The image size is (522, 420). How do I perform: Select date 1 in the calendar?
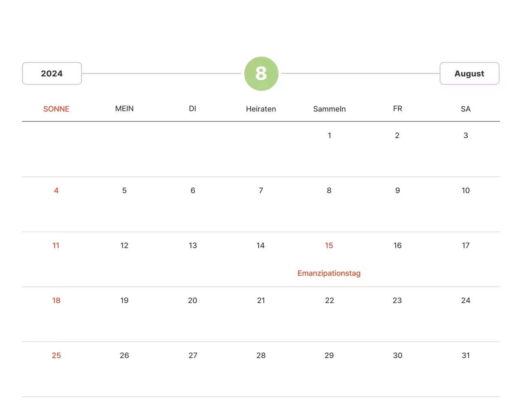click(x=329, y=135)
